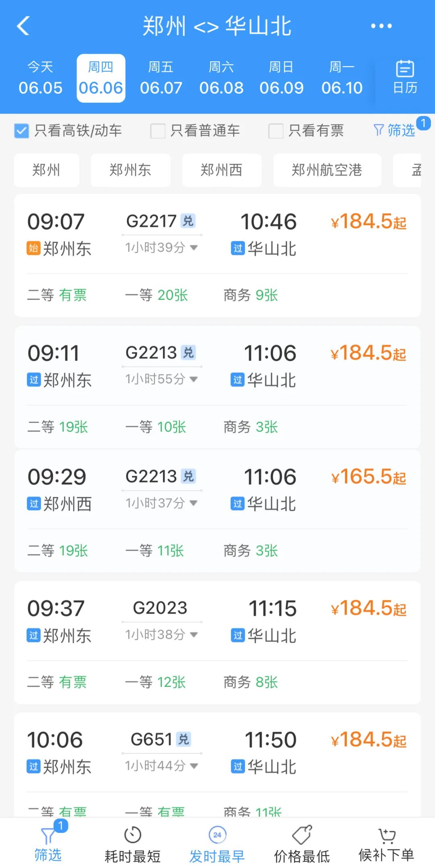Tap the funnel filter icon in the bottom bar
Image resolution: width=435 pixels, height=868 pixels.
48,836
